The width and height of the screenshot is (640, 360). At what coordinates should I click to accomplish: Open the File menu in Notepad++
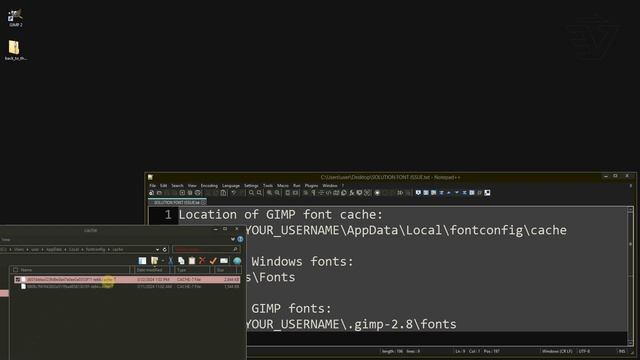point(153,186)
